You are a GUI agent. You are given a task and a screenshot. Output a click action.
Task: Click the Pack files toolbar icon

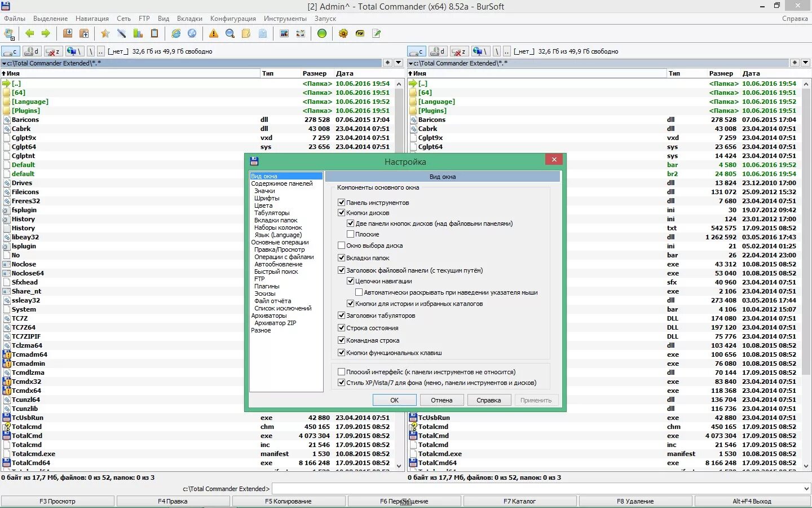tap(68, 33)
